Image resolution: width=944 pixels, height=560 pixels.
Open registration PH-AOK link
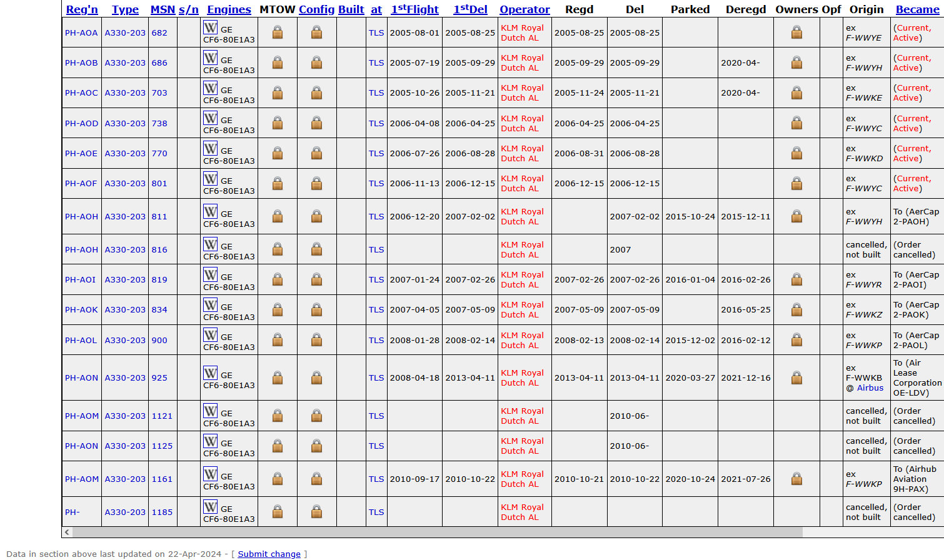coord(81,309)
